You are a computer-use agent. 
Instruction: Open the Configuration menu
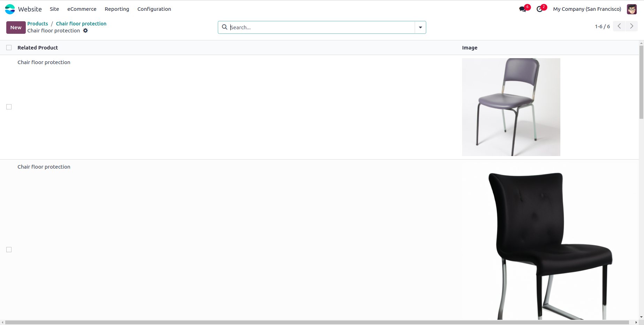(154, 9)
